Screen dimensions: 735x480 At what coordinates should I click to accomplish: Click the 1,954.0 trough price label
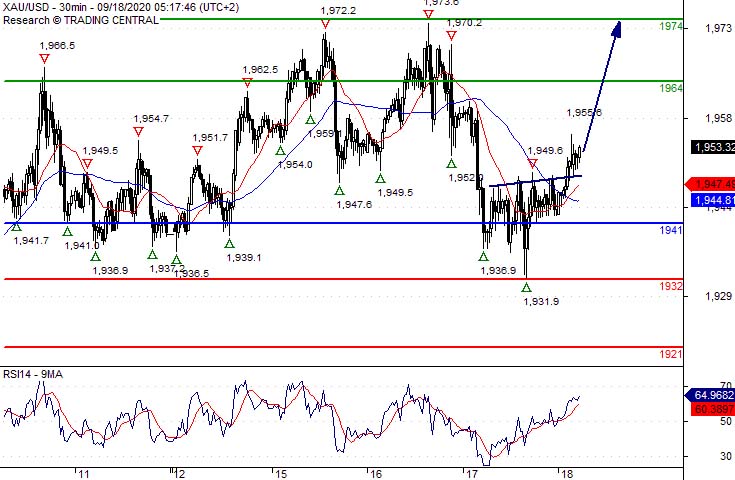[x=295, y=165]
